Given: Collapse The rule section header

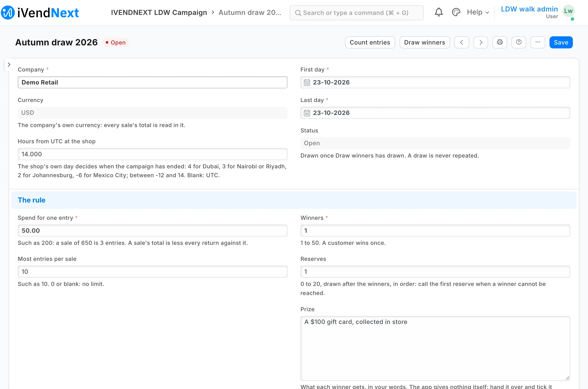Looking at the screenshot, I should (294, 200).
